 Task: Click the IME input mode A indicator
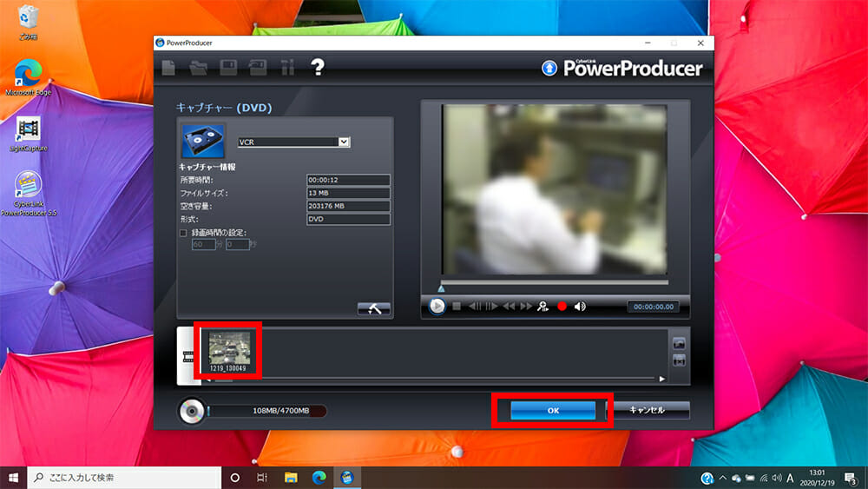click(x=790, y=478)
